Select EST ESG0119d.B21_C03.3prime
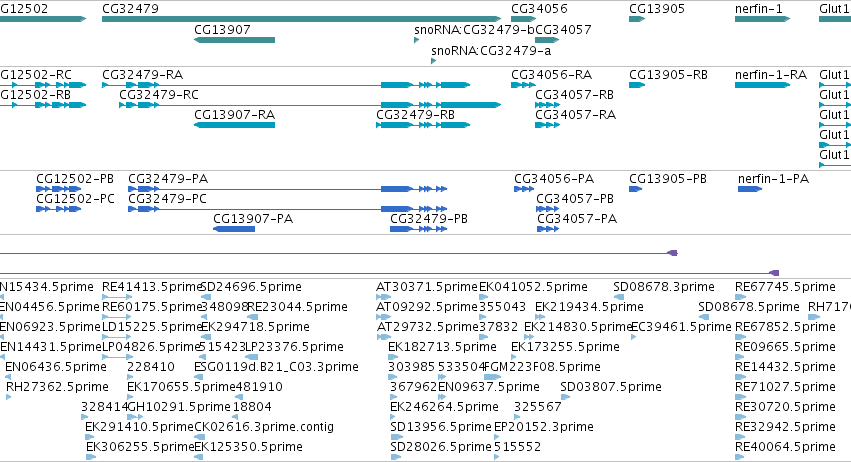Viewport: 851px width, 462px height. pos(276,367)
